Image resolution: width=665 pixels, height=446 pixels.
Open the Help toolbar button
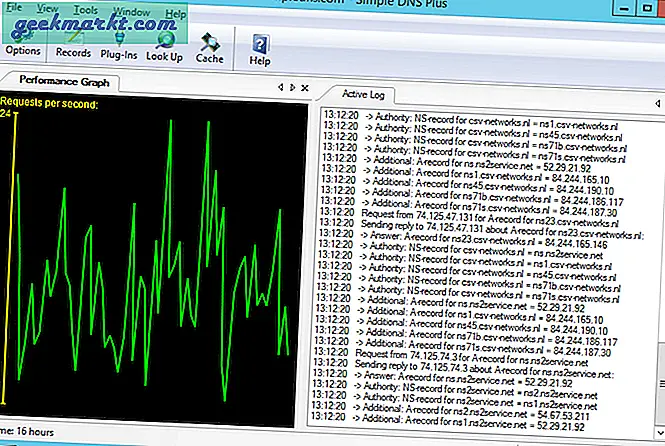[x=260, y=51]
